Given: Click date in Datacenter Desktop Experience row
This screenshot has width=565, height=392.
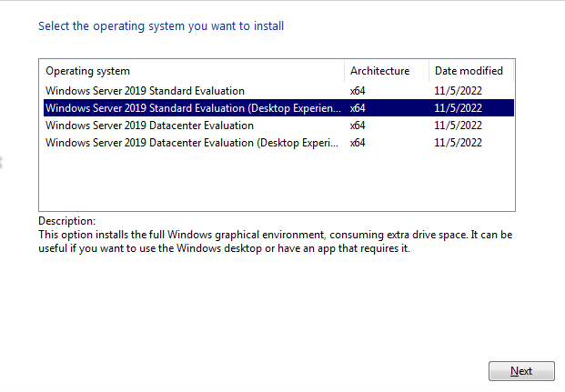Looking at the screenshot, I should coord(458,143).
